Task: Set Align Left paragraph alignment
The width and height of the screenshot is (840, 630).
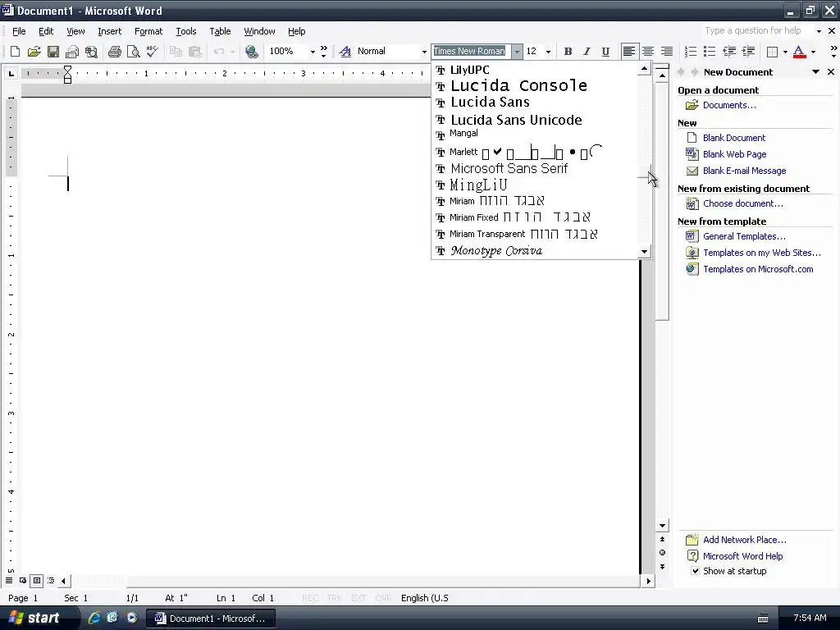Action: click(x=629, y=52)
